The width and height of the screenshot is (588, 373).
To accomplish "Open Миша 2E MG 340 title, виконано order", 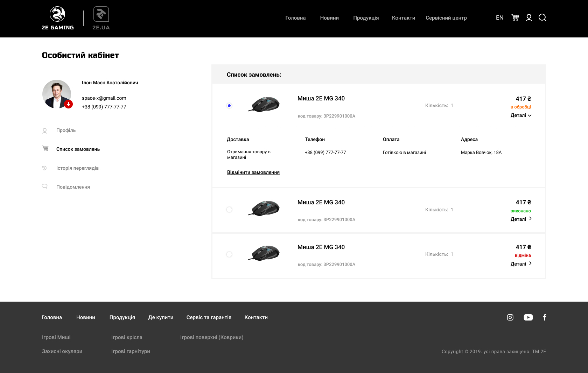I will click(x=321, y=202).
